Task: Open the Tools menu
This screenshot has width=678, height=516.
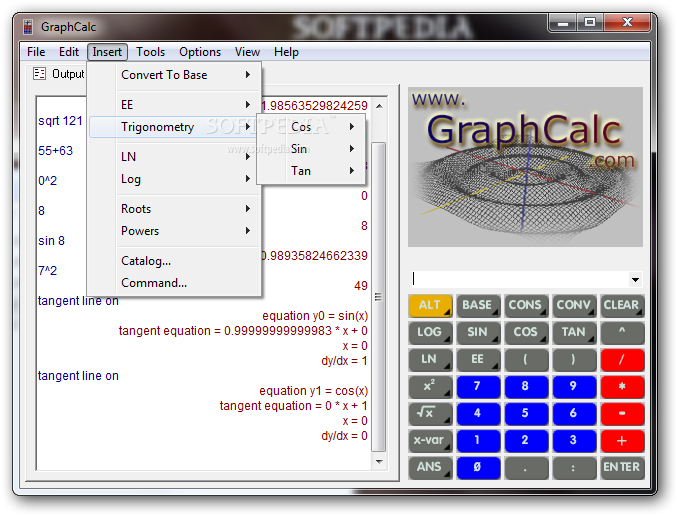Action: coord(150,52)
